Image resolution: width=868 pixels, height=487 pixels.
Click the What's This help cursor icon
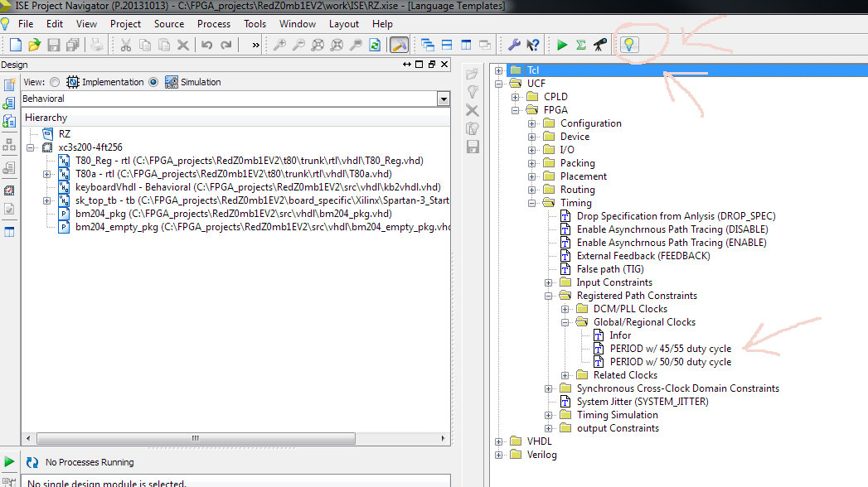point(533,45)
